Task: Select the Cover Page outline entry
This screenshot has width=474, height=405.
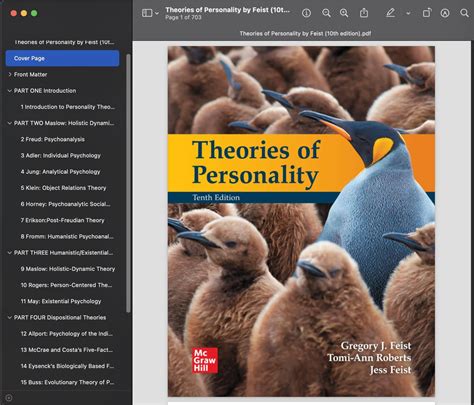Action: tap(62, 58)
